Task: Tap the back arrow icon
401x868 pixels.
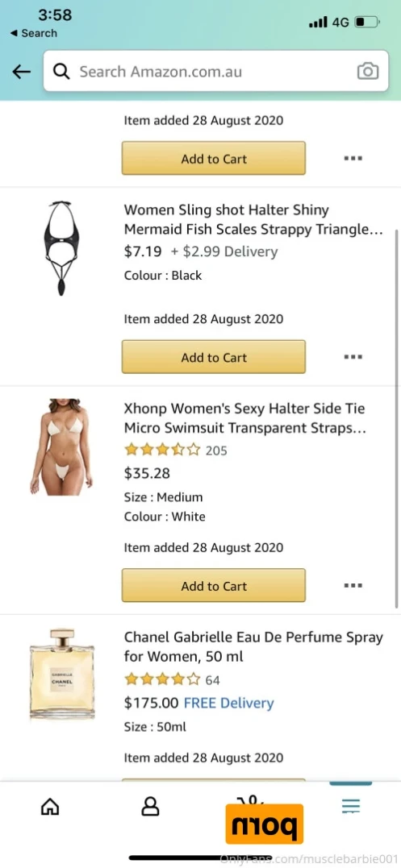Action: [x=21, y=72]
